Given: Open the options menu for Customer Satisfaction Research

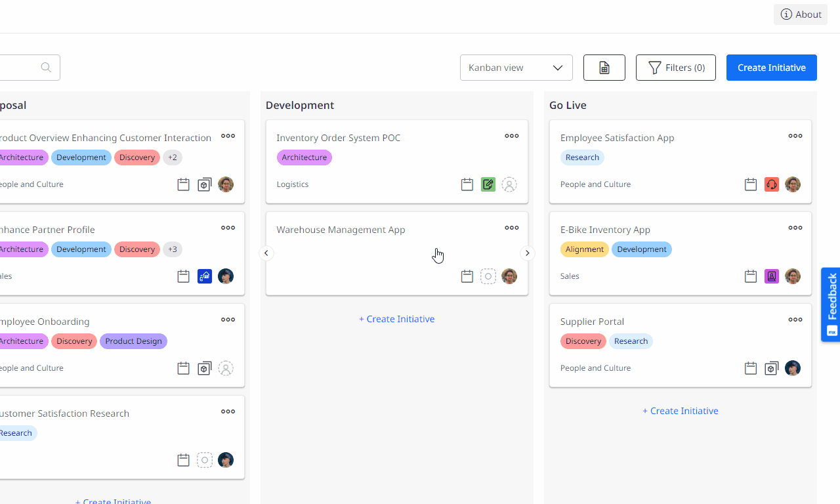Looking at the screenshot, I should click(x=228, y=411).
